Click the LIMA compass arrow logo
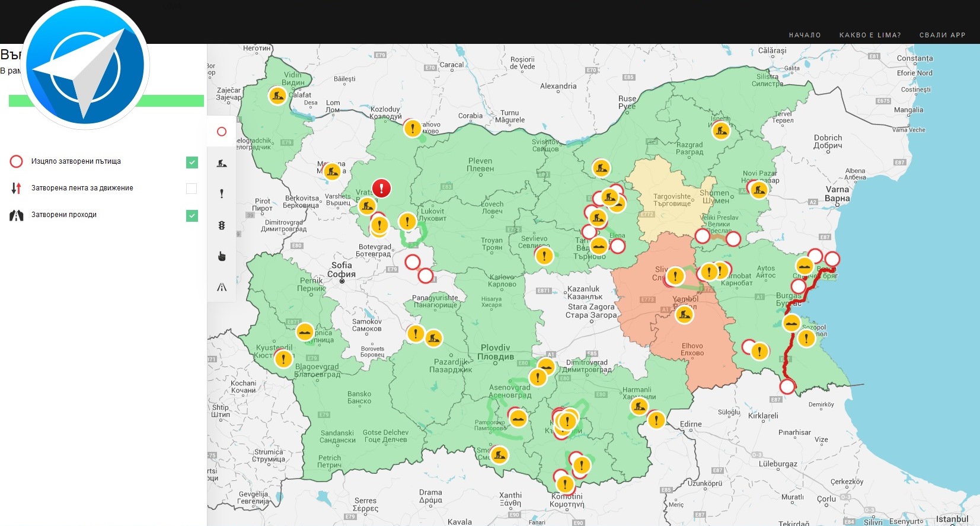The image size is (980, 526). pos(85,65)
